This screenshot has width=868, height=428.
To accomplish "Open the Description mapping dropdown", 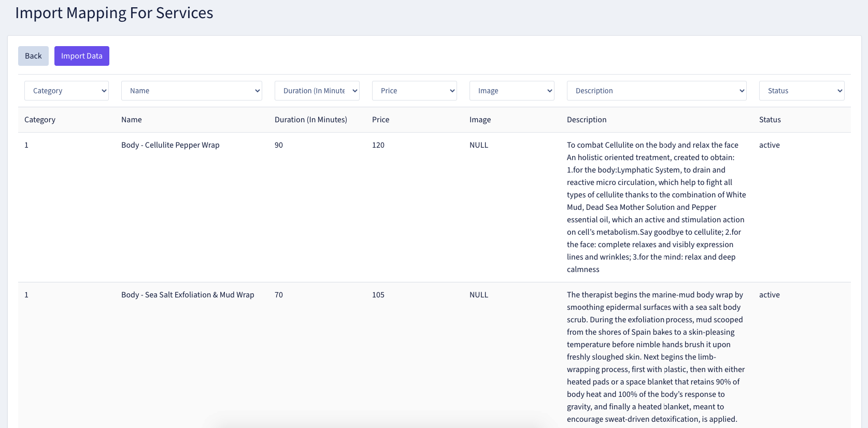I will tap(657, 91).
